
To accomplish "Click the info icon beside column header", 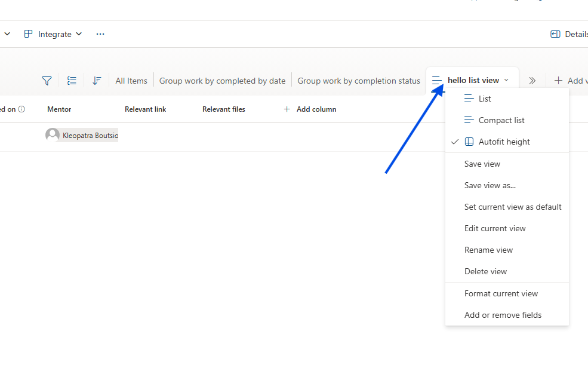I will pyautogui.click(x=21, y=109).
